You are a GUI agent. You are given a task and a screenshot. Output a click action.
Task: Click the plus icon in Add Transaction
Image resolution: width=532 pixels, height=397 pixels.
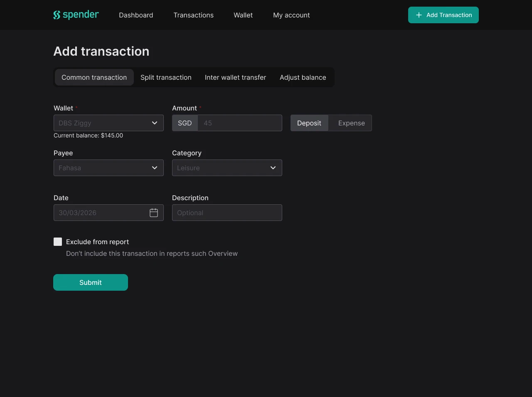pos(419,15)
